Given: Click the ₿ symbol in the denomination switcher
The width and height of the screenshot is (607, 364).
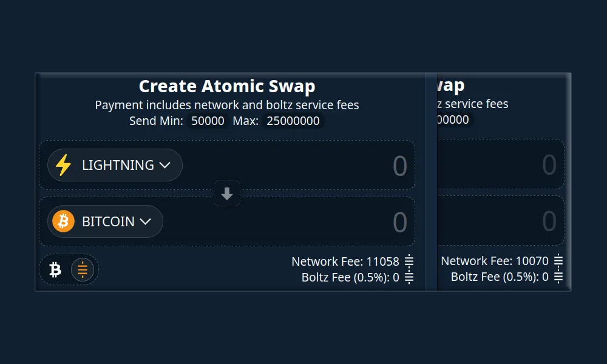Looking at the screenshot, I should (55, 269).
